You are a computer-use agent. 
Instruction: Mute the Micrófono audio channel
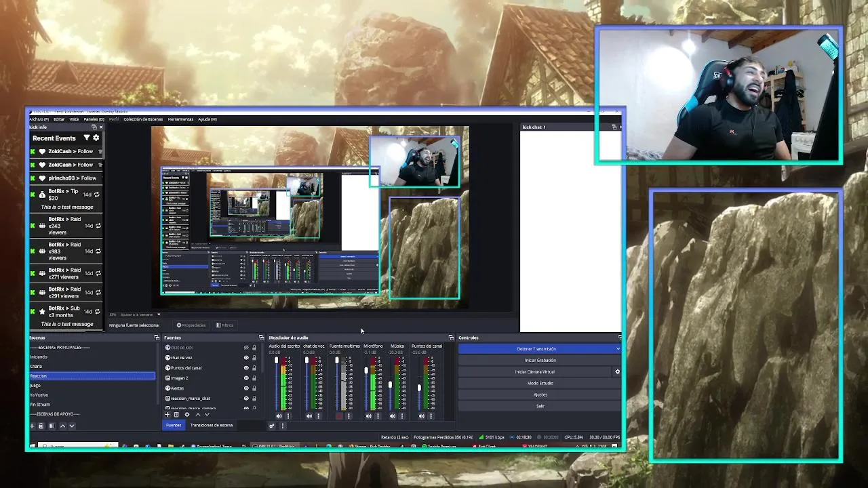369,416
